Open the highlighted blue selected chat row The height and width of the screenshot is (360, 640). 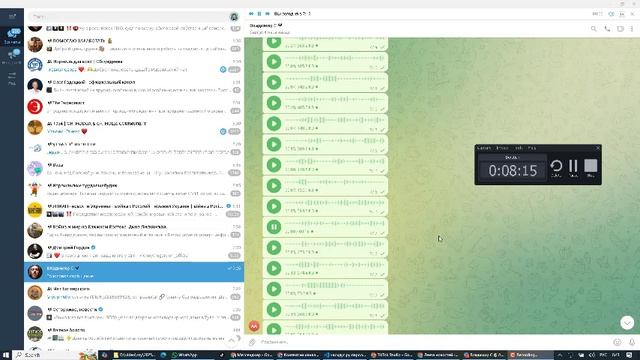click(134, 272)
